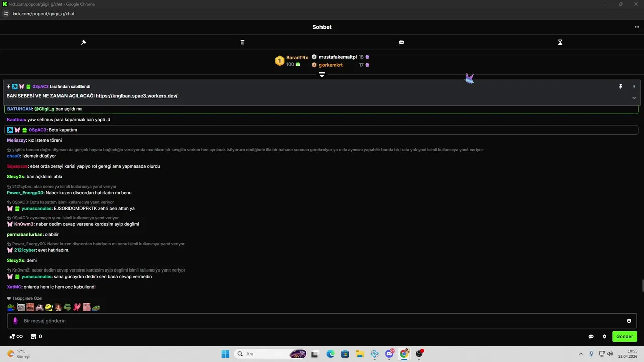The image size is (644, 362).
Task: Insert the pink face emote
Action: point(87,307)
